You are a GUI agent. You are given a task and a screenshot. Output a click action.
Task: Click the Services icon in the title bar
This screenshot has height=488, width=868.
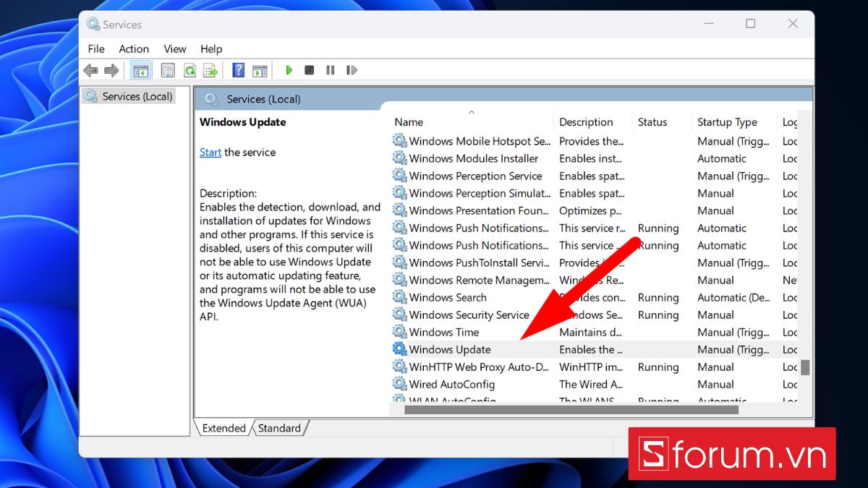tap(93, 24)
